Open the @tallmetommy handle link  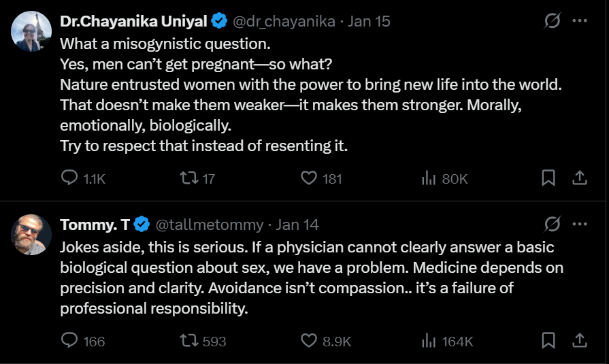(210, 224)
